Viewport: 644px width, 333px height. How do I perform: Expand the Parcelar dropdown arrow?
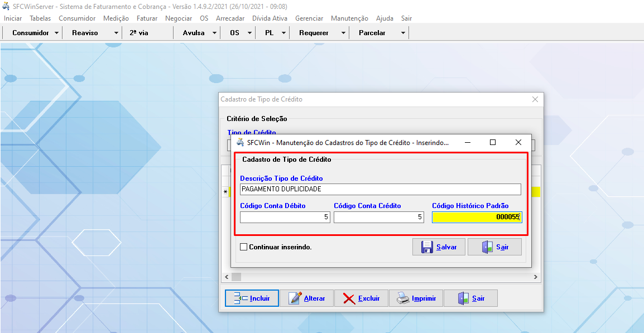point(403,33)
